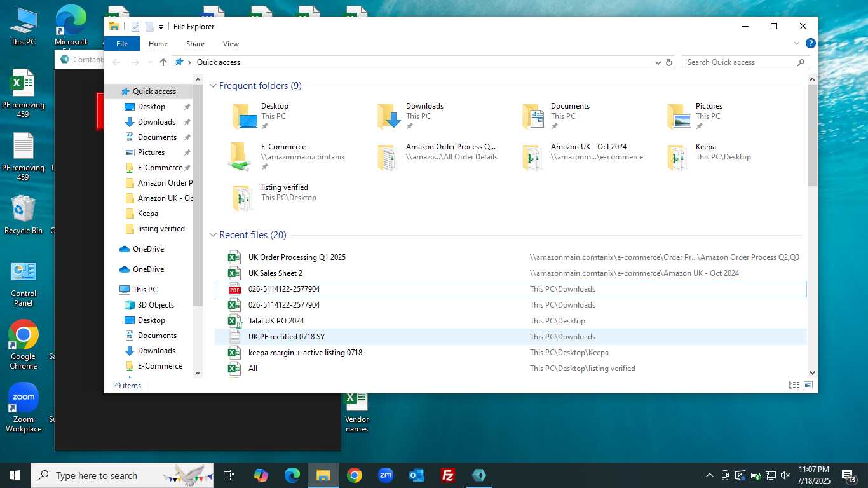Image resolution: width=868 pixels, height=488 pixels.
Task: Collapse the Frequent folders group
Action: point(214,86)
